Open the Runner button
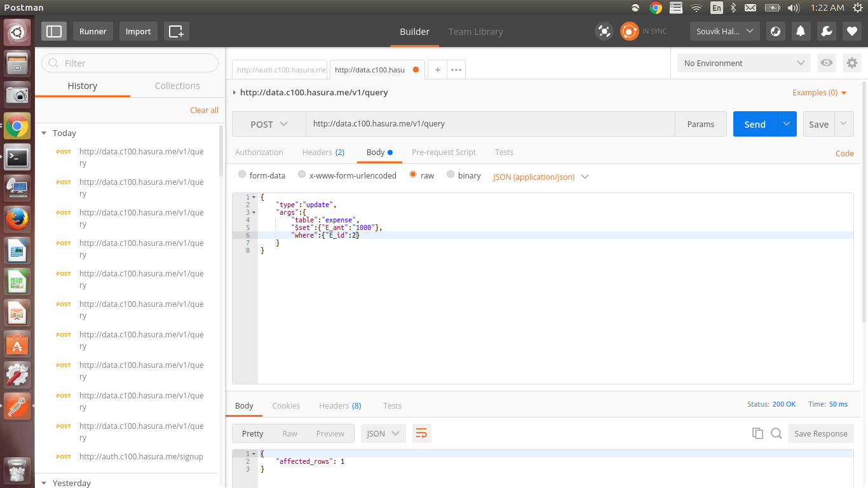Viewport: 868px width, 488px height. tap(93, 31)
